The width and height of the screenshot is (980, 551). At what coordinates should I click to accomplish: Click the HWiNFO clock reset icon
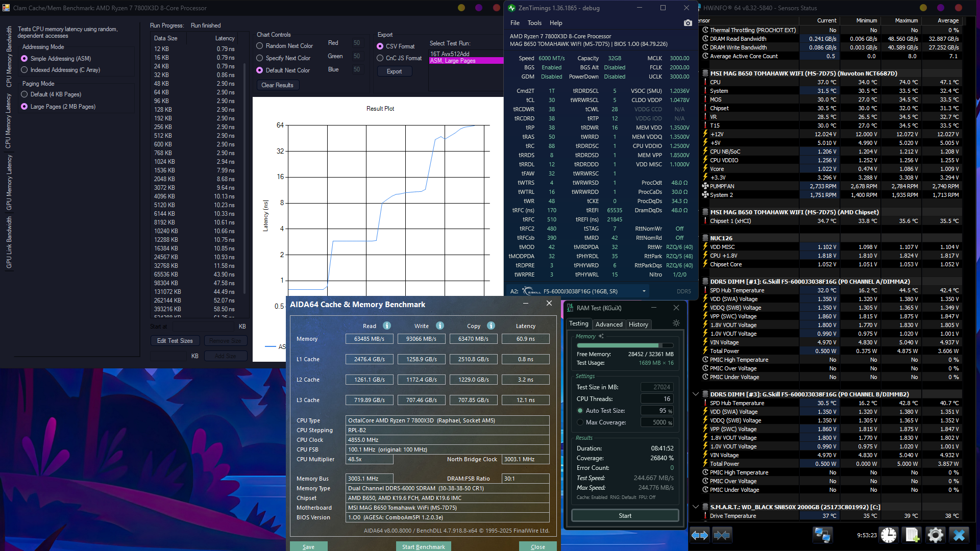pos(889,535)
